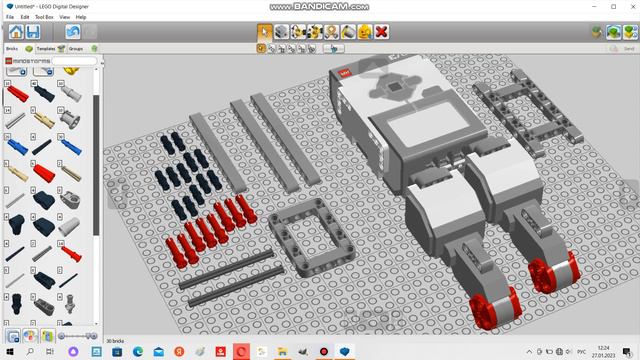Pick the round gray bush connector brick

pyautogui.click(x=69, y=119)
